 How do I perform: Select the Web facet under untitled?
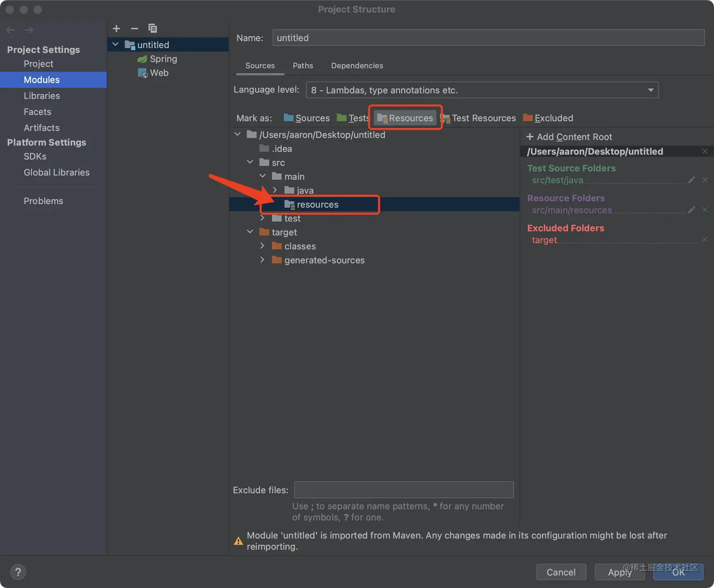(x=159, y=73)
